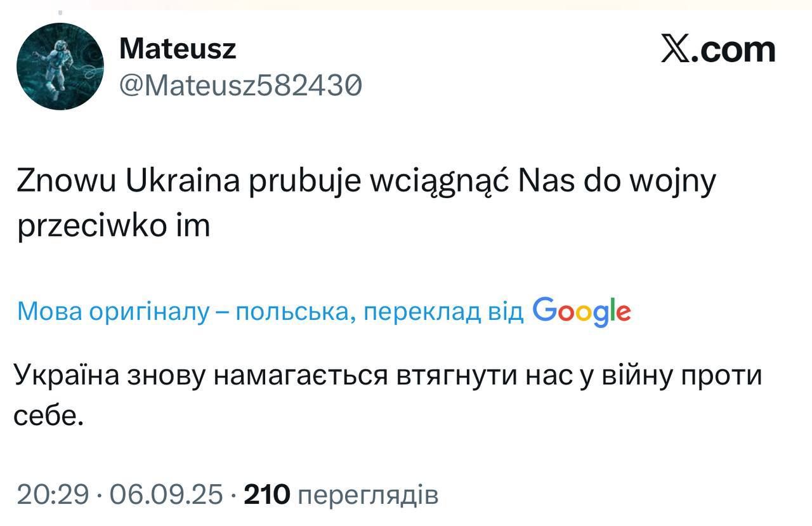Click the @Mateusz582430 handle
The image size is (812, 526).
[x=240, y=84]
